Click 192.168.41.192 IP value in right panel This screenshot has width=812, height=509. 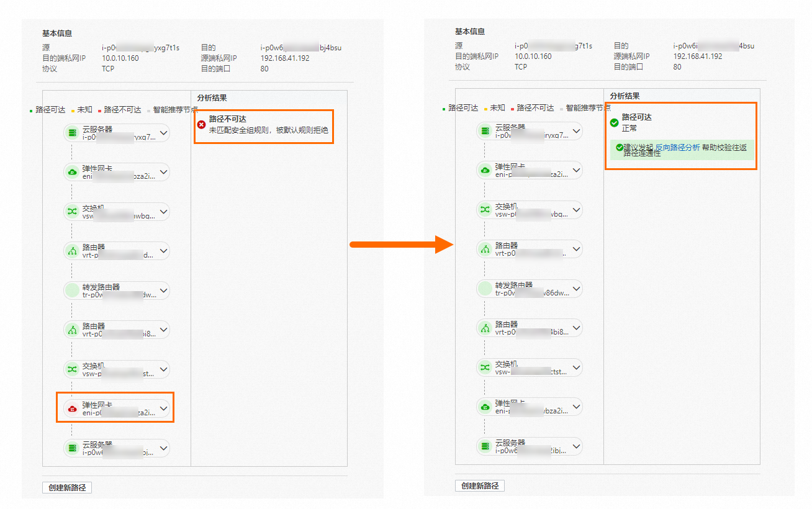click(698, 56)
